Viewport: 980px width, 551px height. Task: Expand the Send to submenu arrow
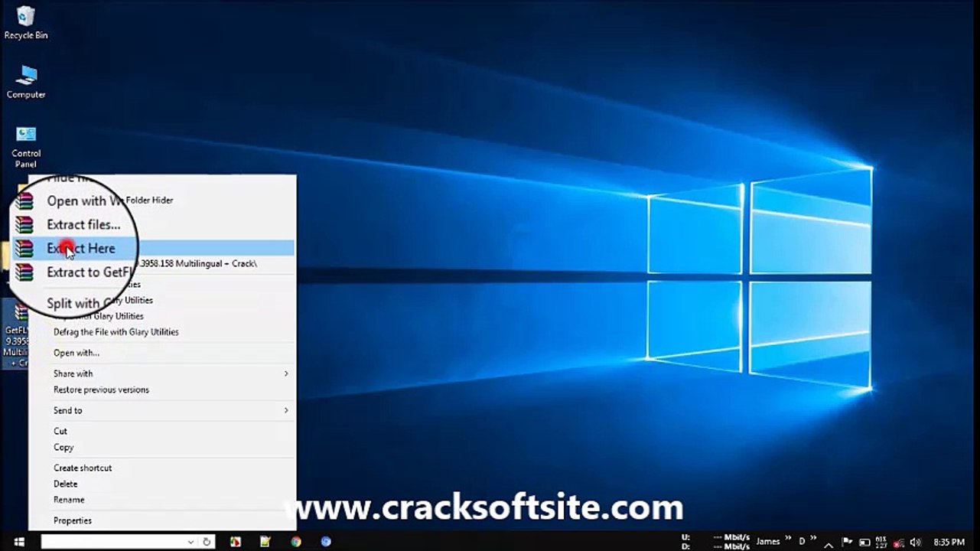286,410
